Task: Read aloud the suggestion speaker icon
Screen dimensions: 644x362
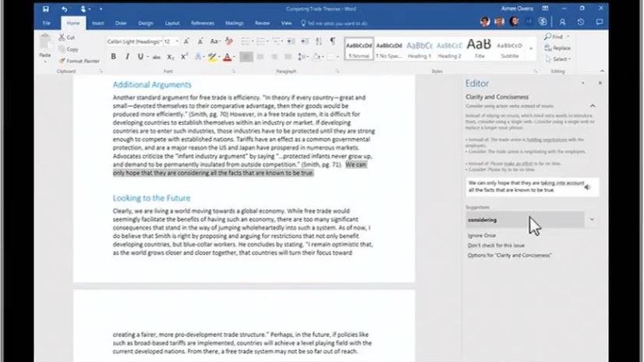Action: coord(588,187)
